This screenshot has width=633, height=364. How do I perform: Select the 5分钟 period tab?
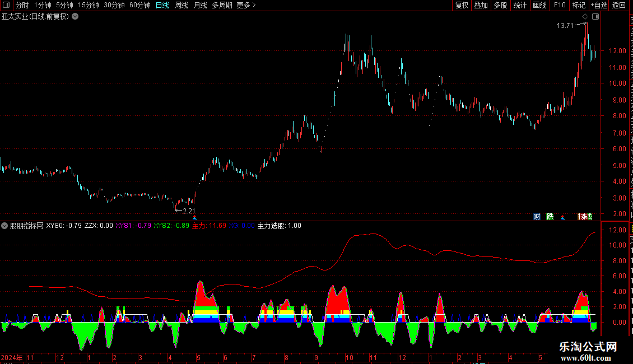64,5
